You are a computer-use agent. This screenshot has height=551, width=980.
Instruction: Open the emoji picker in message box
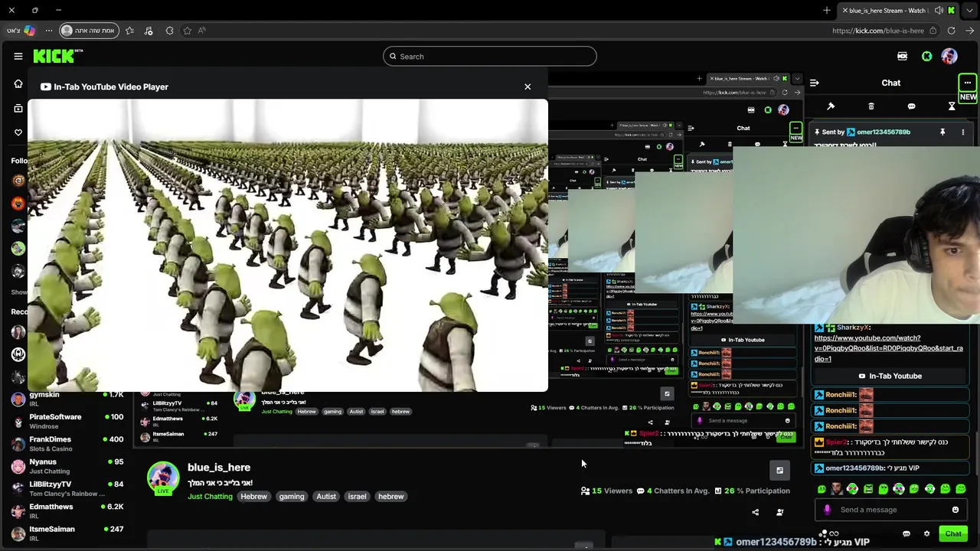(955, 510)
